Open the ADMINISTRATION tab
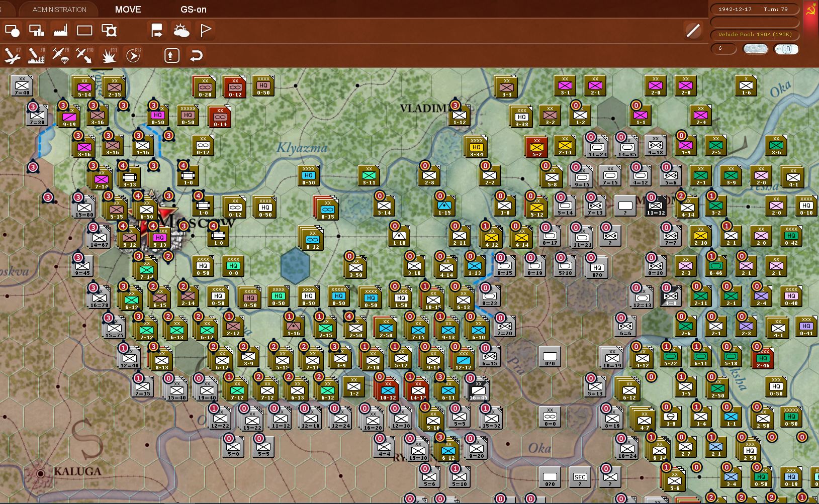This screenshot has height=504, width=819. tap(59, 9)
